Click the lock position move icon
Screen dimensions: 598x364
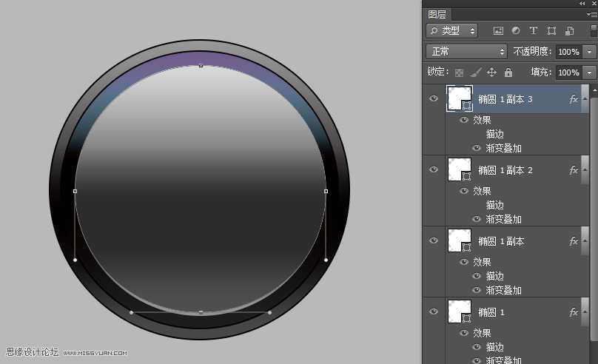492,73
